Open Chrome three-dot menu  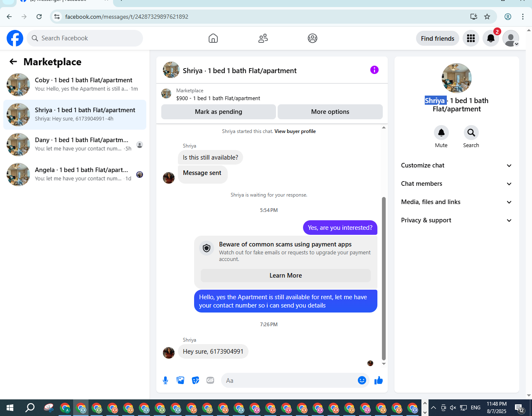pyautogui.click(x=523, y=17)
